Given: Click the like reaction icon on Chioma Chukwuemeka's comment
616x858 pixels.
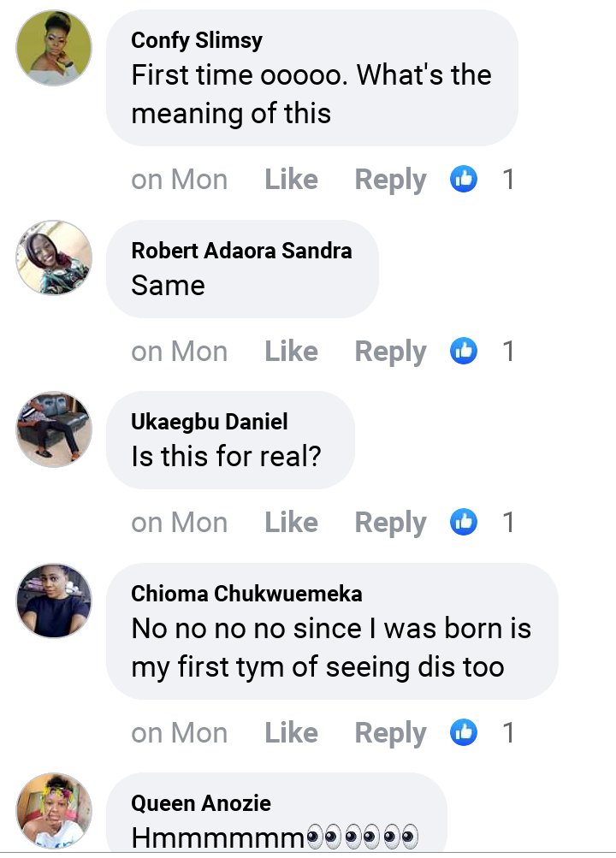Looking at the screenshot, I should 464,732.
